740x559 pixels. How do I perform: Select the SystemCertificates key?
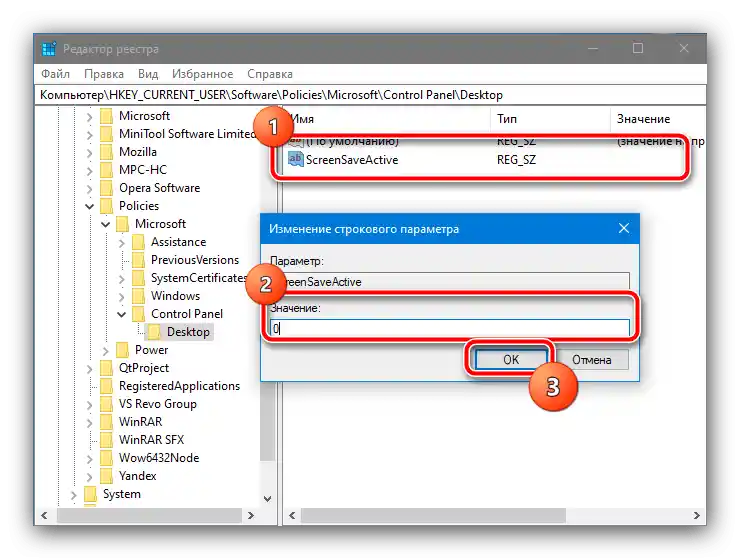click(x=199, y=278)
